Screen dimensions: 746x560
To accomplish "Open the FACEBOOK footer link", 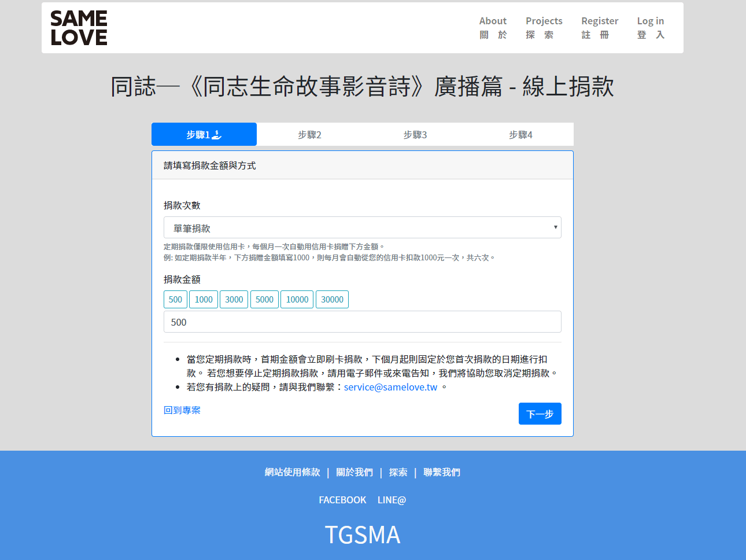I will [x=342, y=499].
